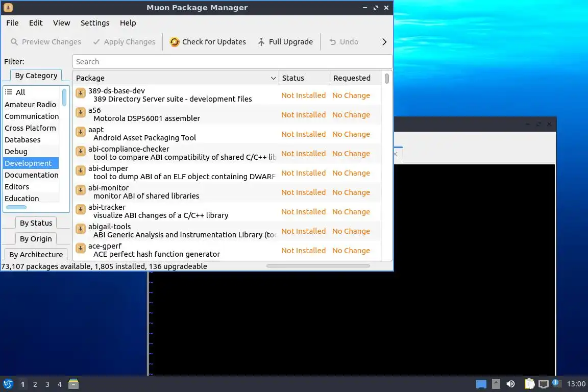Screen dimensions: 588x392
Task: Click the Full Upgrade icon
Action: click(261, 42)
